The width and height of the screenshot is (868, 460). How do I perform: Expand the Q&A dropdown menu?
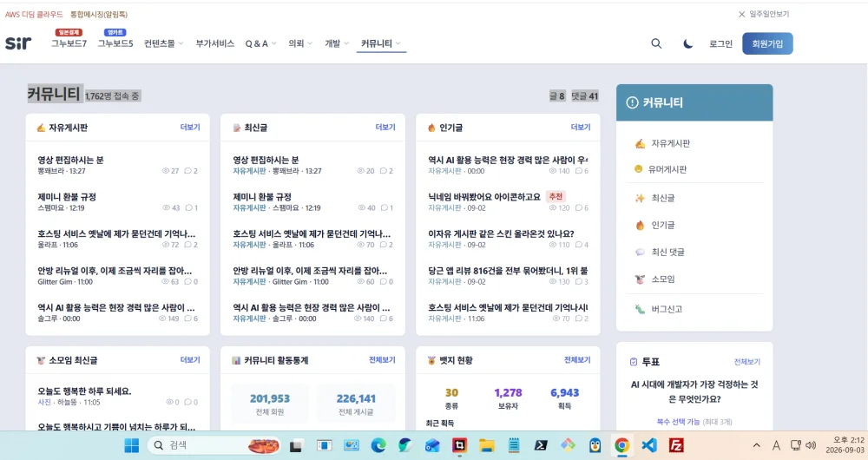[260, 43]
